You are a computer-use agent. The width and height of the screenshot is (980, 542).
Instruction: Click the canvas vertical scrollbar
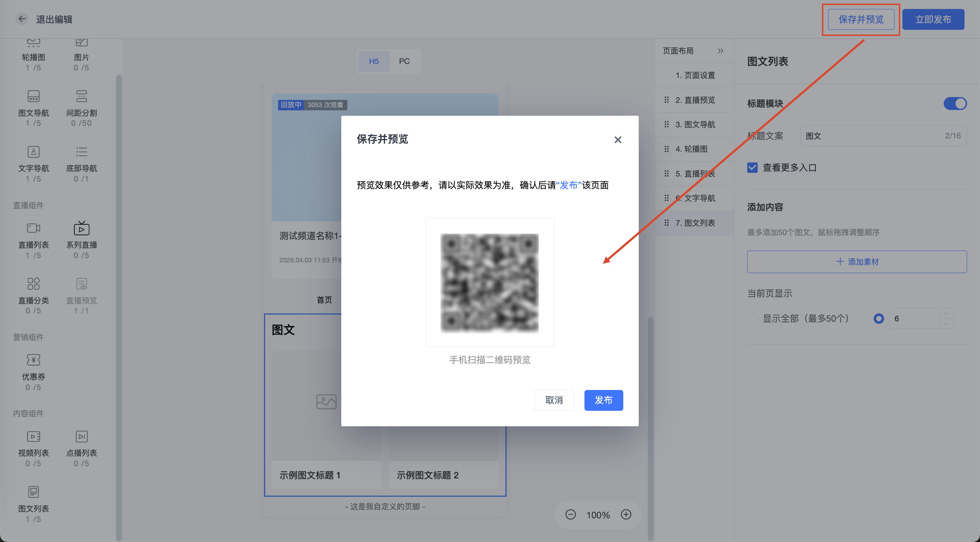pyautogui.click(x=651, y=428)
